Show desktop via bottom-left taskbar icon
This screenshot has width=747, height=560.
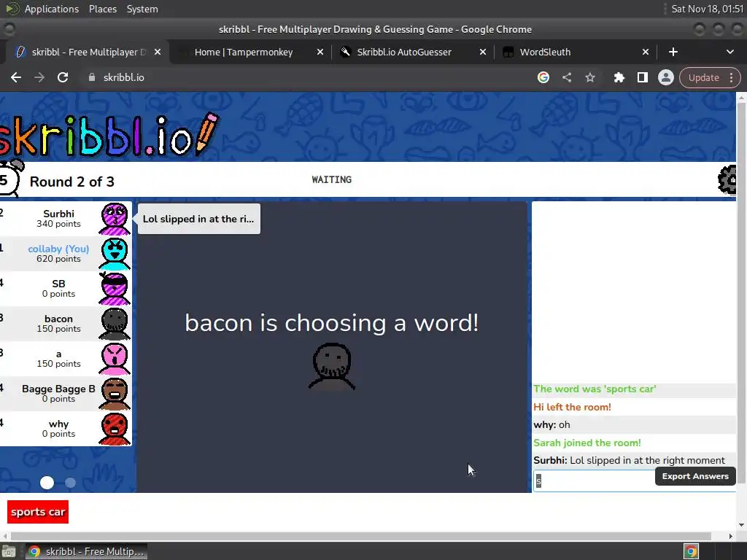coord(8,551)
